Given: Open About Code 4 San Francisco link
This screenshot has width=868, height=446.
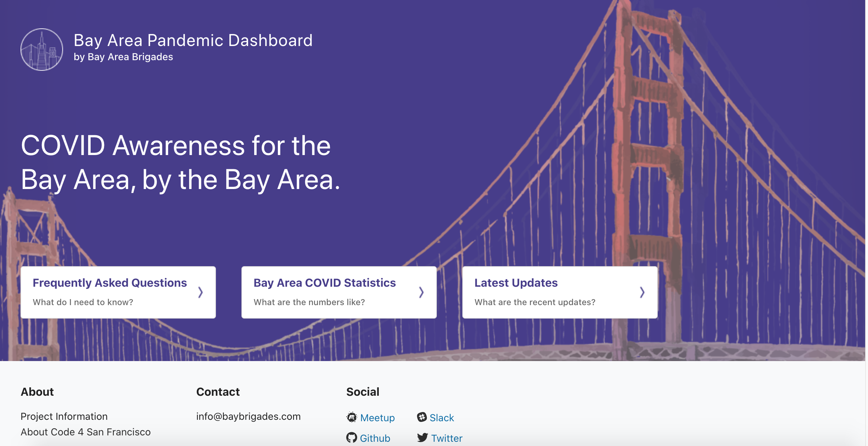Looking at the screenshot, I should click(86, 432).
